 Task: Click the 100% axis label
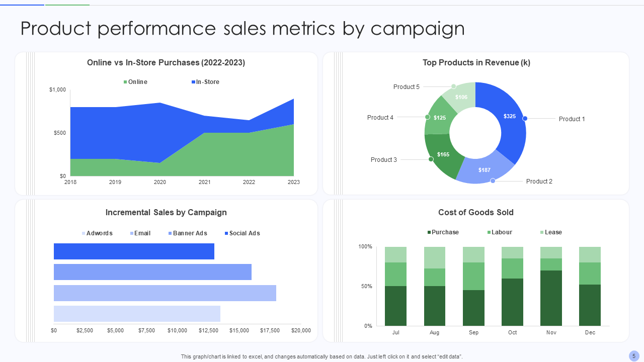coord(365,247)
